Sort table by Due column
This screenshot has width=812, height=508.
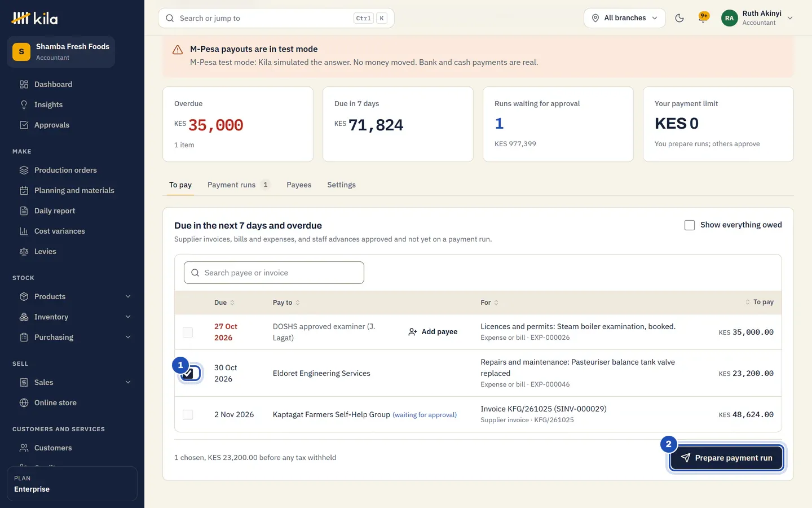[x=224, y=303]
